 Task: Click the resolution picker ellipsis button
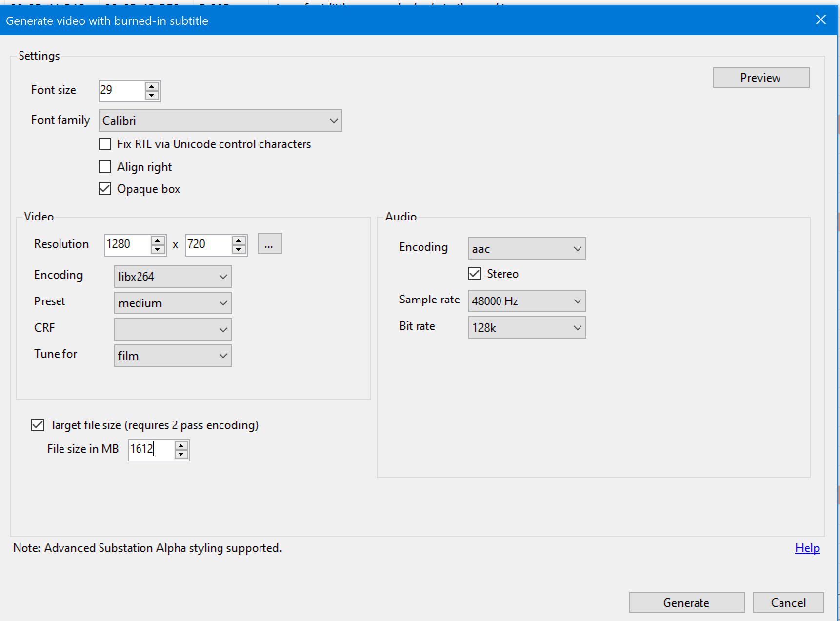click(269, 244)
